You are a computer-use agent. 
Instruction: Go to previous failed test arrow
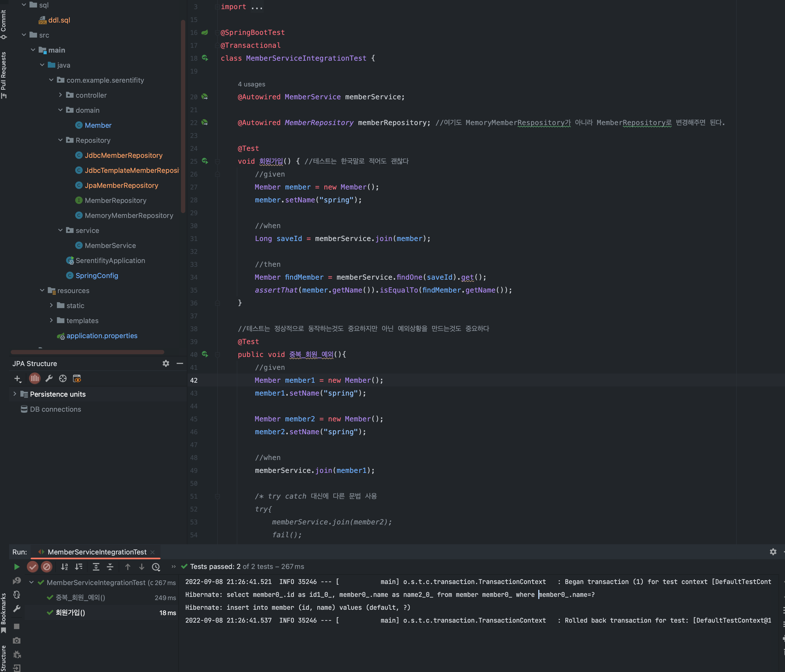[x=128, y=567]
